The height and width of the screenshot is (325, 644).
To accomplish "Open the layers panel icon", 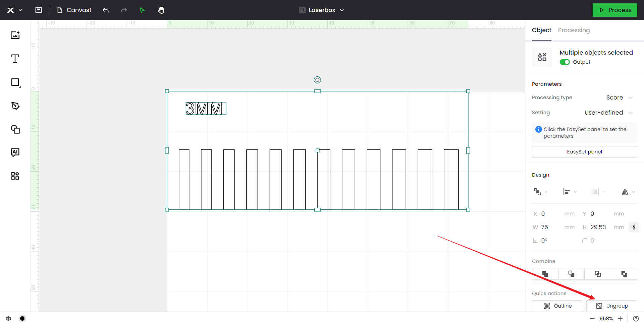I will pyautogui.click(x=8, y=319).
